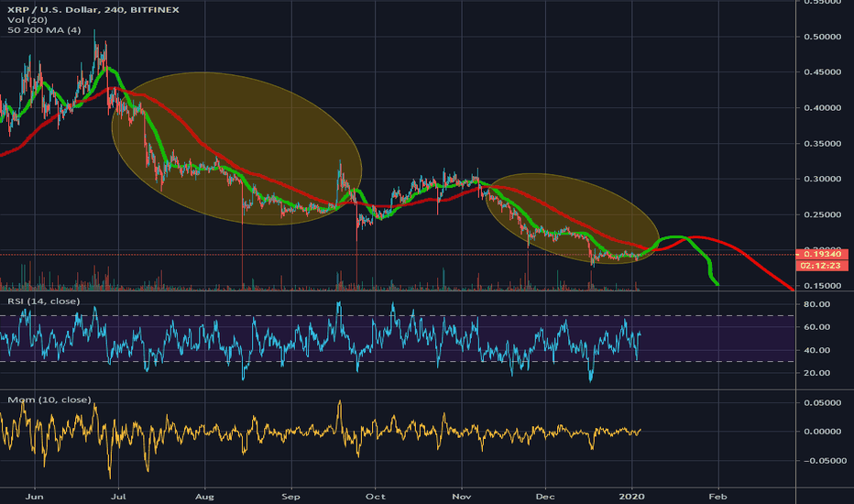This screenshot has width=854, height=504.
Task: Click the Sep label on time axis
Action: tap(290, 497)
